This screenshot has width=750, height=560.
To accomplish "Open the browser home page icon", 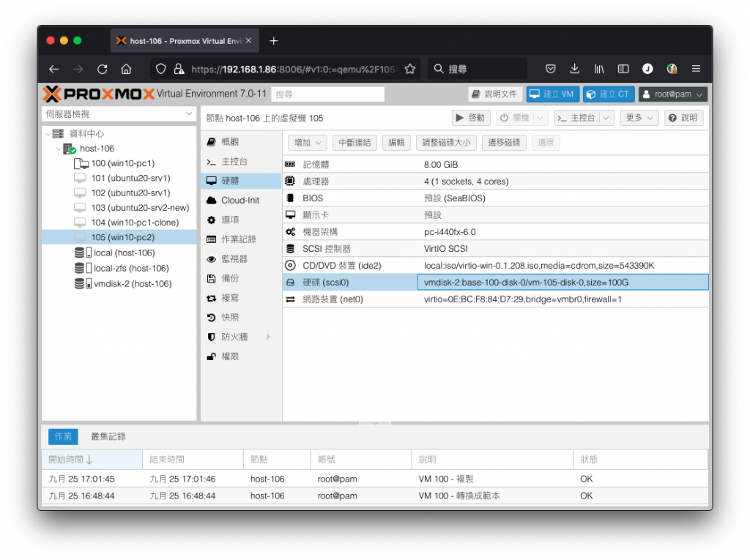I will coord(126,69).
